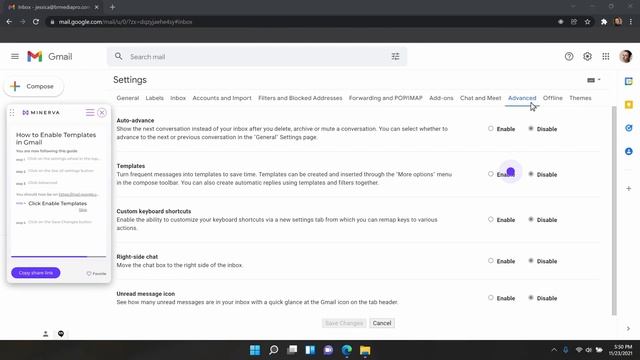
Task: Enable Templates
Action: [491, 174]
